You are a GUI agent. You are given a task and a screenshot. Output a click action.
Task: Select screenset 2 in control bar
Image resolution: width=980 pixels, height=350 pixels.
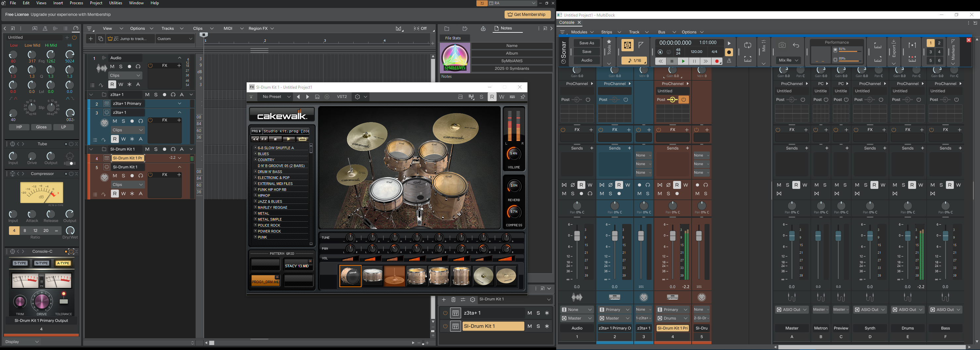pos(939,43)
